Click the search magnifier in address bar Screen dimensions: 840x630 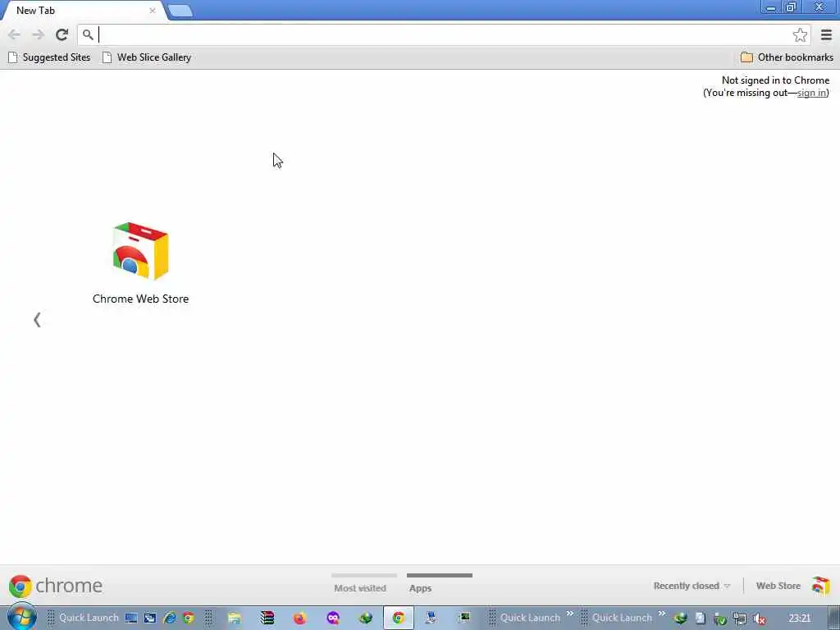click(x=88, y=34)
